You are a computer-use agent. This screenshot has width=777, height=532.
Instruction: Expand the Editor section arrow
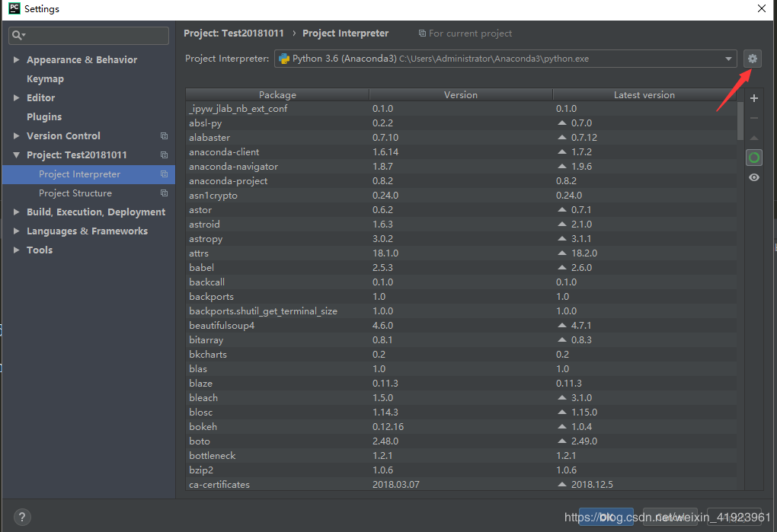click(x=16, y=98)
